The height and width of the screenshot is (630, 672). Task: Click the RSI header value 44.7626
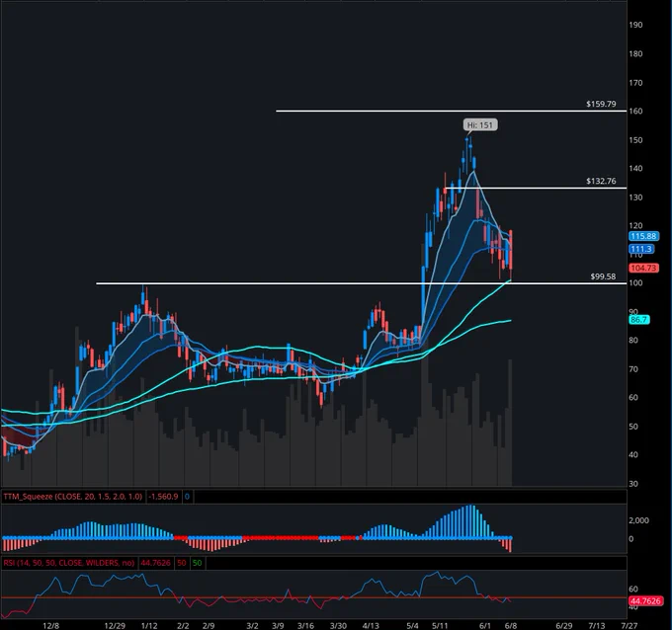(x=155, y=563)
